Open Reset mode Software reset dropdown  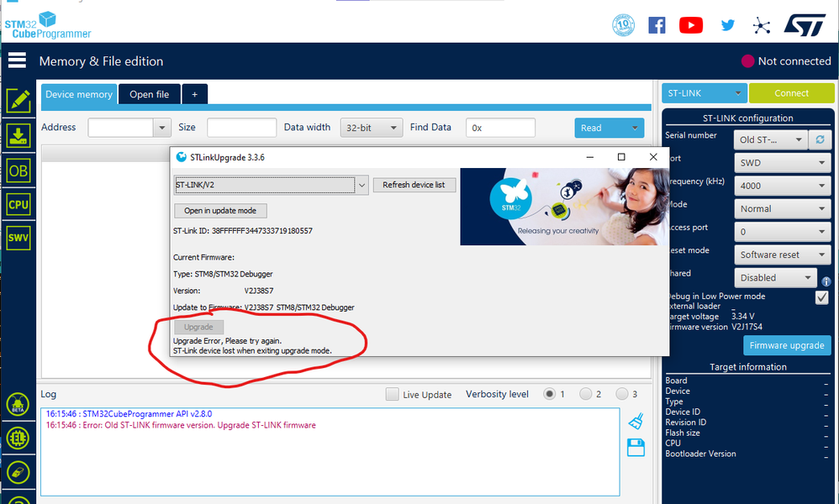tap(783, 255)
